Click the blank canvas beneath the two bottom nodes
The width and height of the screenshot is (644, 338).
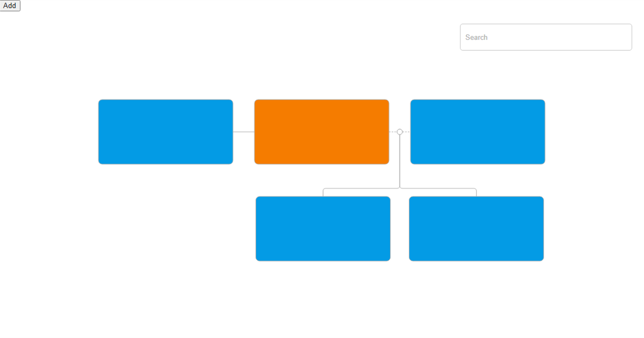(x=400, y=300)
